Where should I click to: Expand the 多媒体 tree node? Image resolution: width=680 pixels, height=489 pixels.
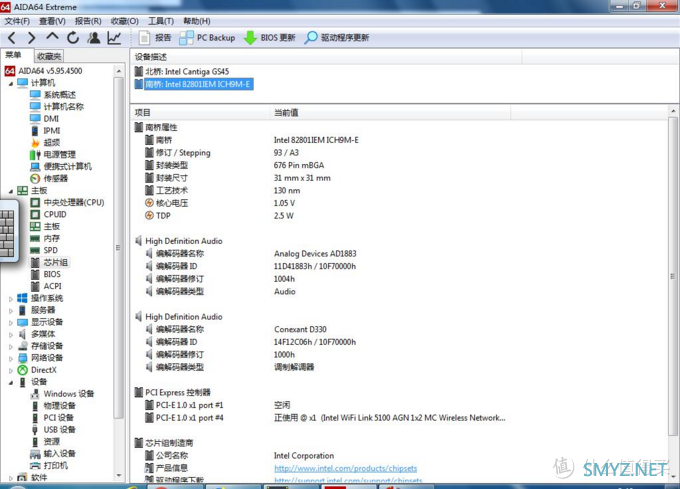tap(11, 334)
